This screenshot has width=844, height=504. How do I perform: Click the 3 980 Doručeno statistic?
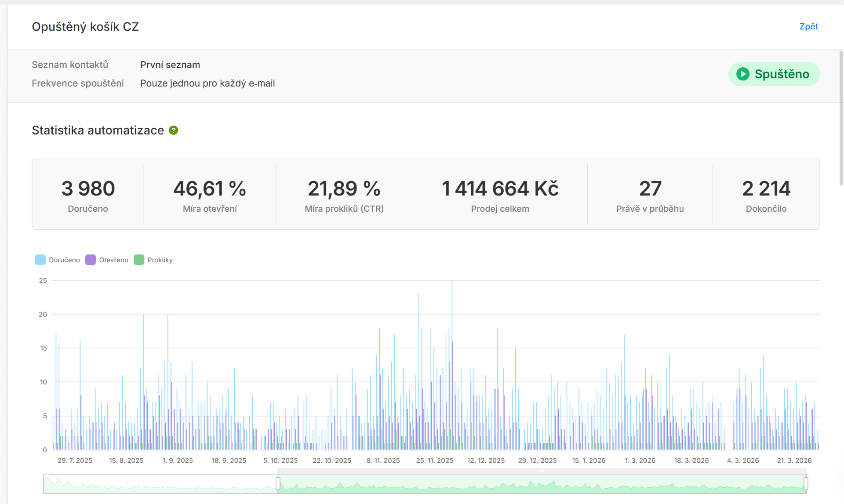(x=88, y=196)
